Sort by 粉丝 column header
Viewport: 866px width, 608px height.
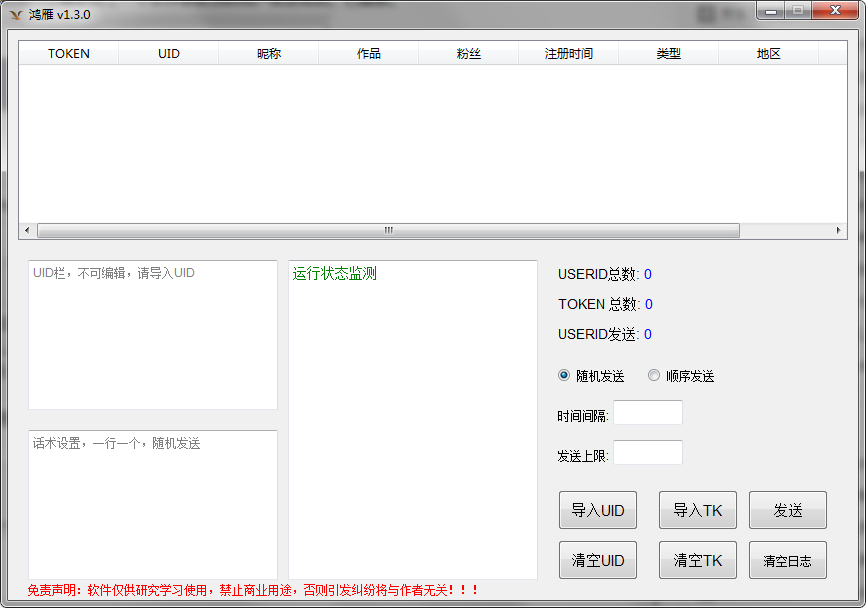469,54
